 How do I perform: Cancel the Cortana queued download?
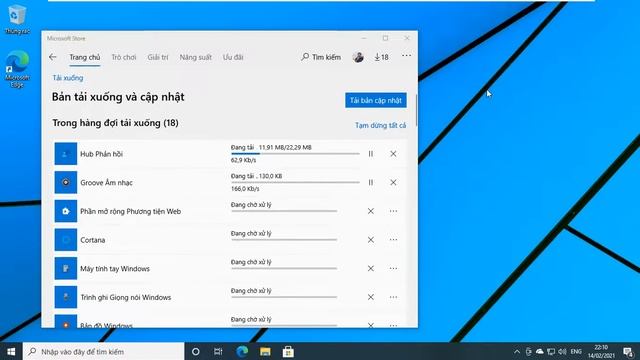371,240
